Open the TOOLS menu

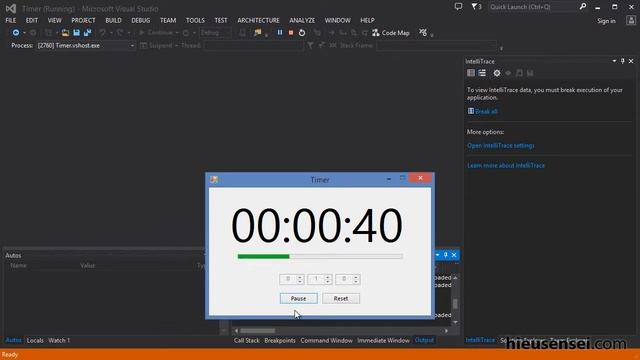(195, 20)
